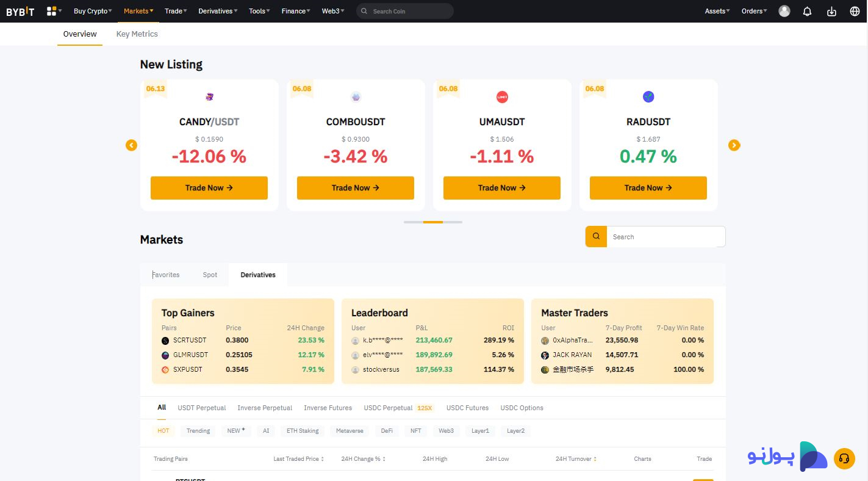Click the Markets Search input field

(666, 237)
